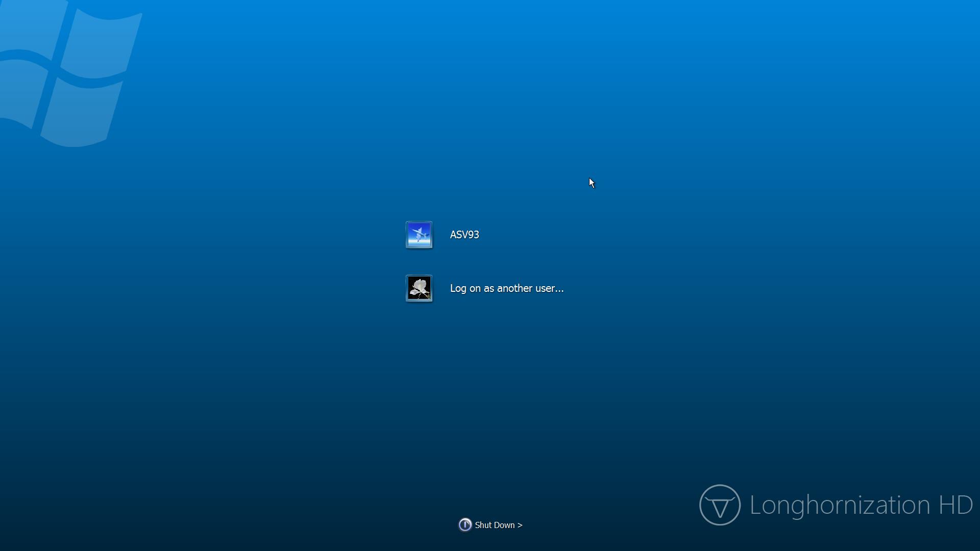The width and height of the screenshot is (980, 551).
Task: Click the word "HD" in the watermark
Action: point(955,505)
